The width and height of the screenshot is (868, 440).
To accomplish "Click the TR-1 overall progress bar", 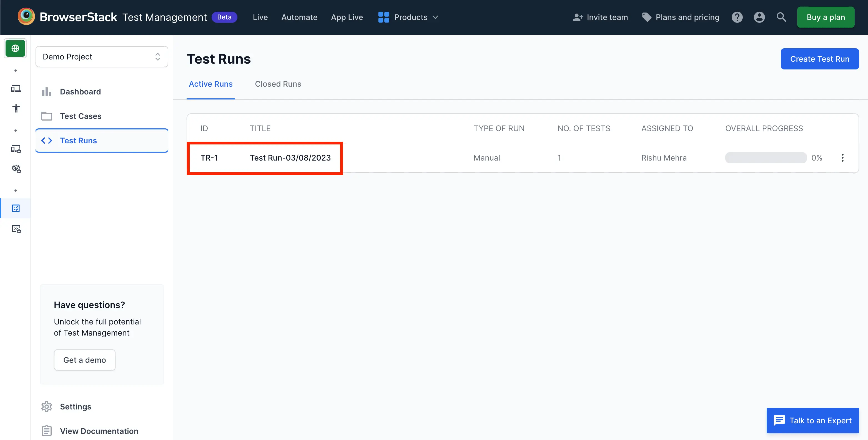I will (766, 158).
